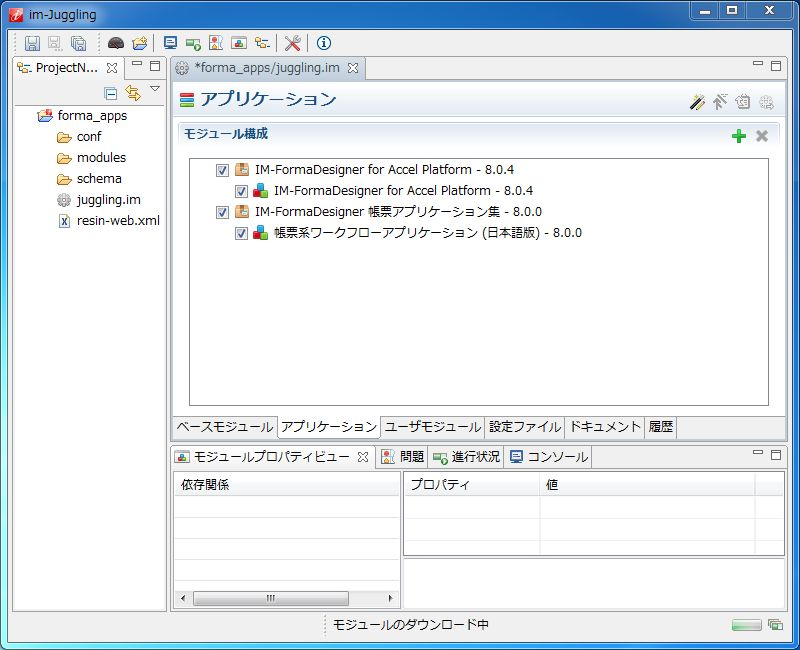Image resolution: width=800 pixels, height=650 pixels.
Task: Minimize the editor area
Action: click(x=758, y=64)
